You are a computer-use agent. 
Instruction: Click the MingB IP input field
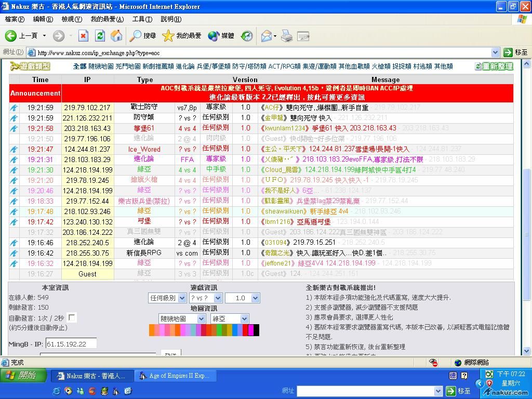(x=71, y=344)
